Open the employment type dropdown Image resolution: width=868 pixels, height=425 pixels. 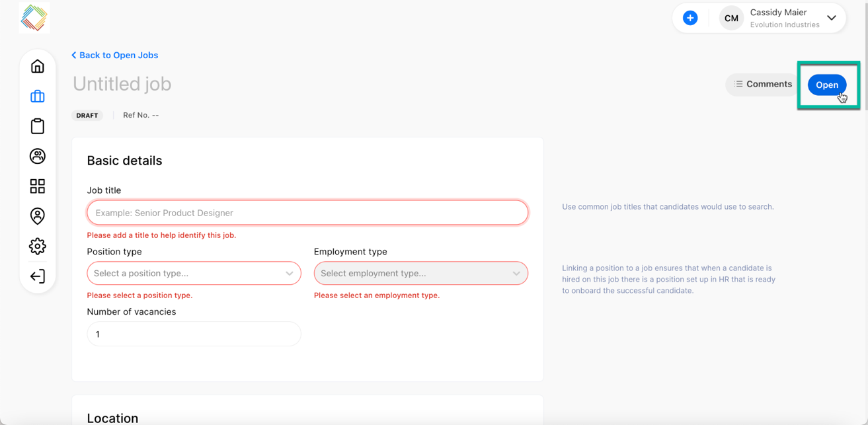click(420, 273)
